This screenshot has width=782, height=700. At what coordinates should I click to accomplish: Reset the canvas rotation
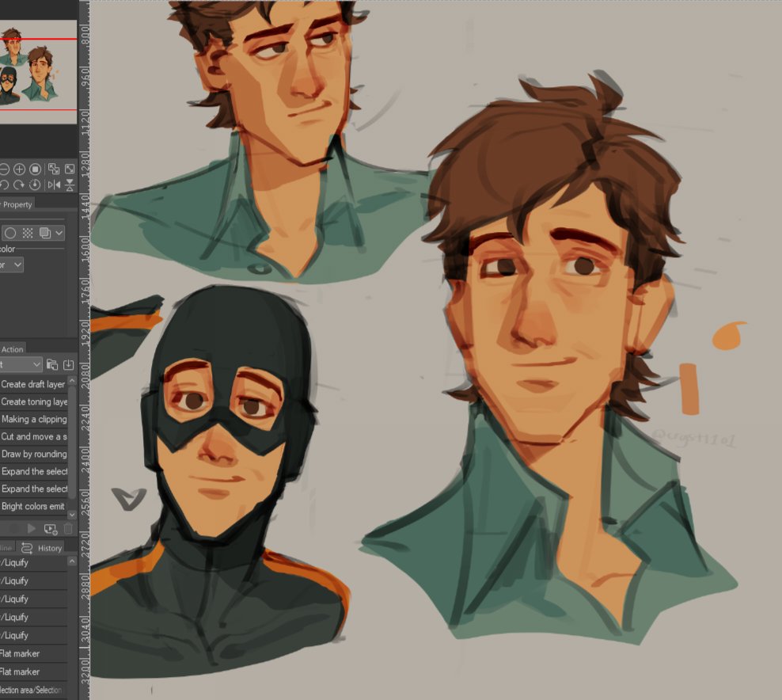click(x=35, y=185)
